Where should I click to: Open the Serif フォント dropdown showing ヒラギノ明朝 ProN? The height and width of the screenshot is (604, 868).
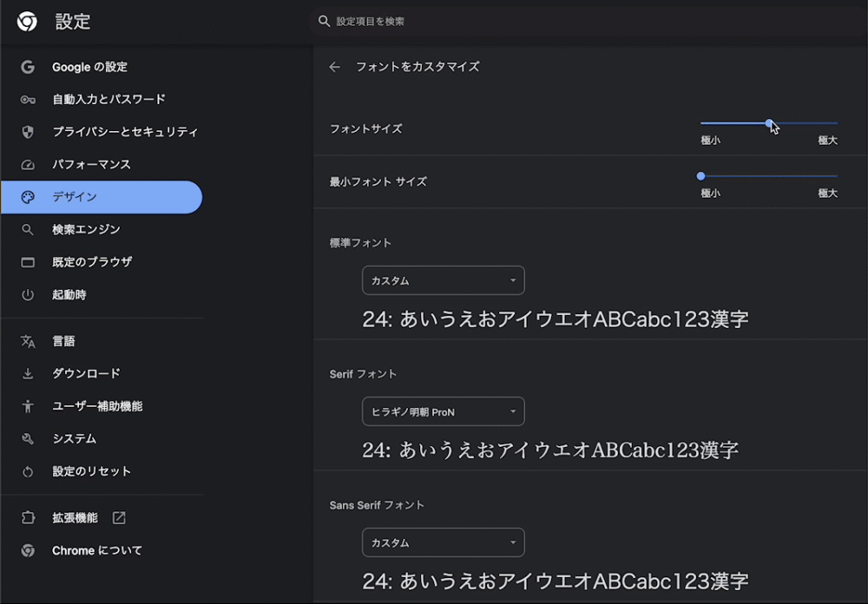[x=443, y=410]
